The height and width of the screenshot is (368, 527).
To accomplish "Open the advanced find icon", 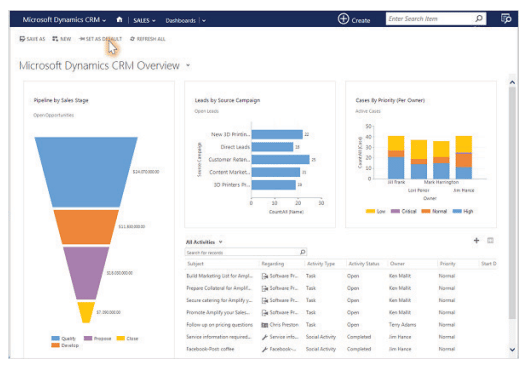I will (506, 18).
